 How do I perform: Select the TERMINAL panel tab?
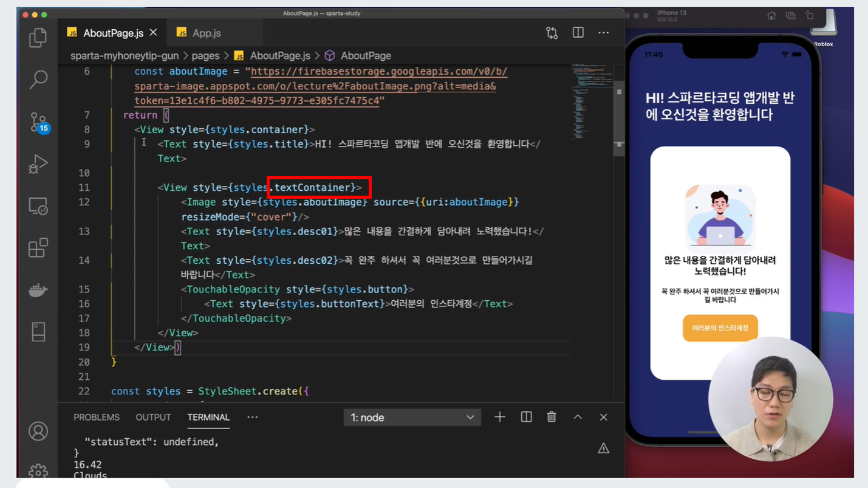208,418
